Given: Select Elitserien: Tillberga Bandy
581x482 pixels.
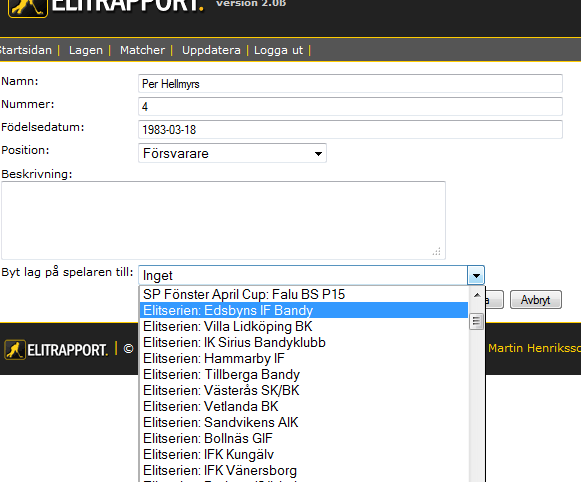Looking at the screenshot, I should pyautogui.click(x=304, y=374).
